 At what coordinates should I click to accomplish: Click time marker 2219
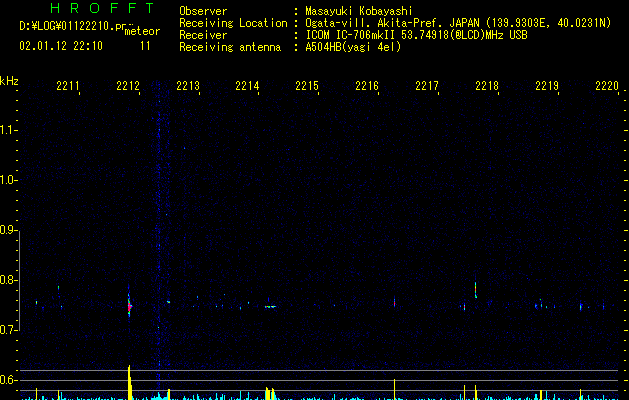(x=547, y=86)
